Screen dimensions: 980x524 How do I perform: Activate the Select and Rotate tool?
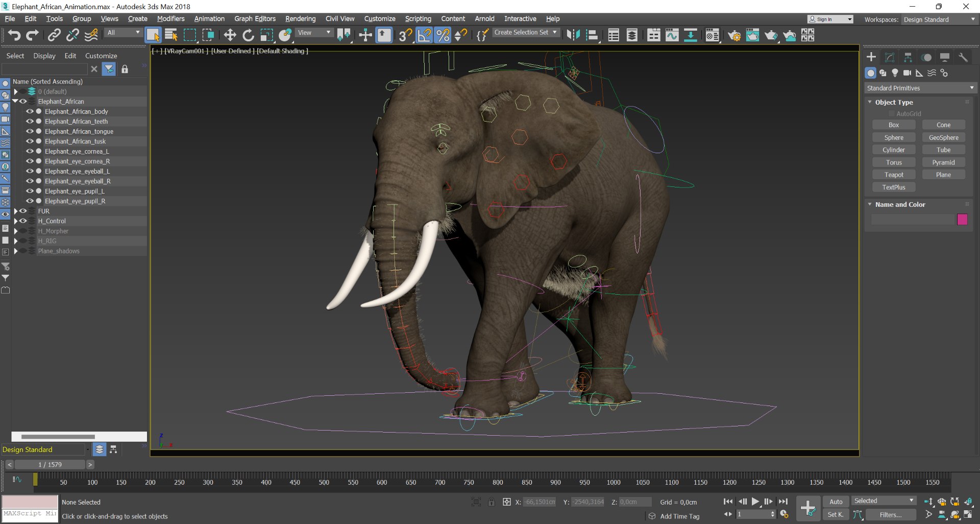point(248,35)
